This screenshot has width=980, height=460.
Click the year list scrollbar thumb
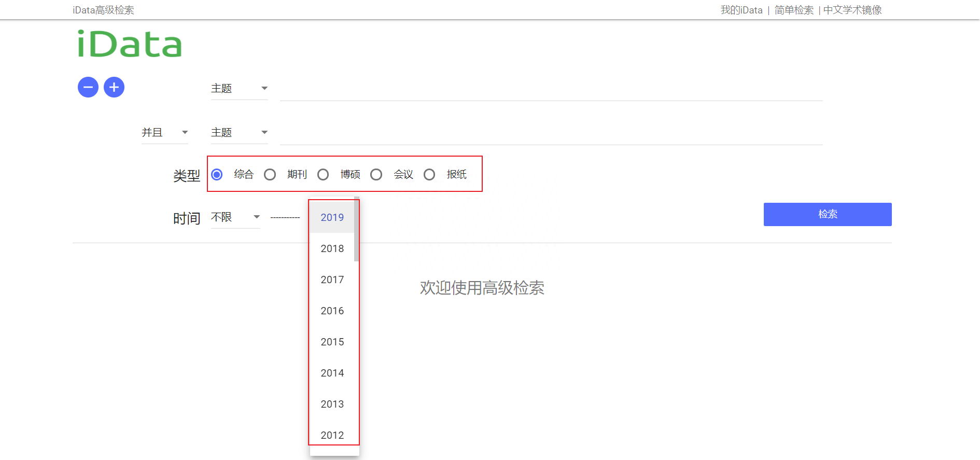pos(357,229)
